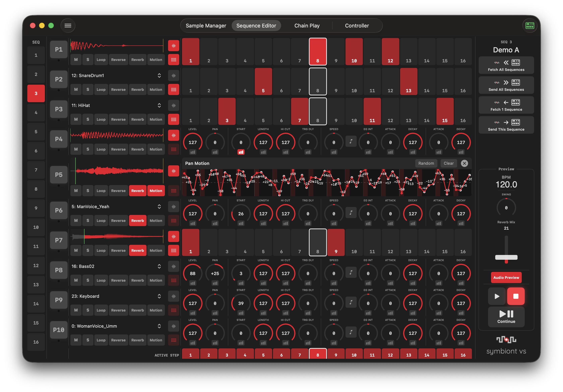The width and height of the screenshot is (563, 392).
Task: Click the bar chart icon under P4 START knob
Action: [x=241, y=152]
